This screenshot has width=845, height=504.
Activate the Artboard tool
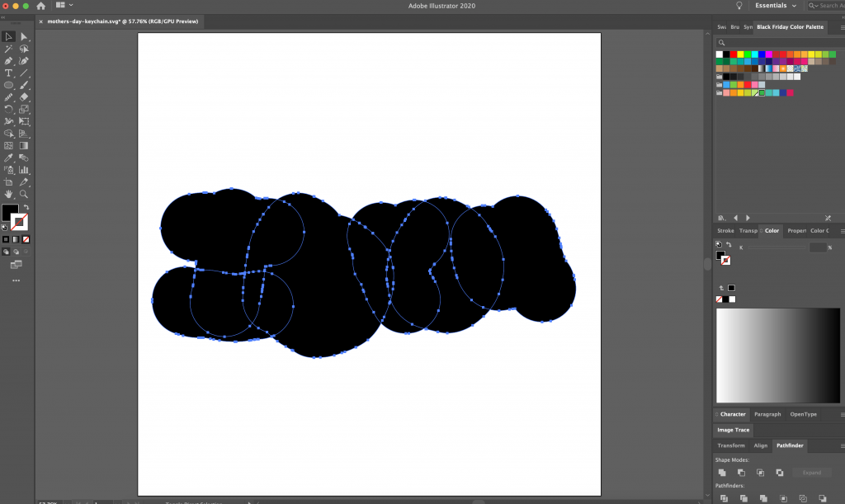click(8, 182)
